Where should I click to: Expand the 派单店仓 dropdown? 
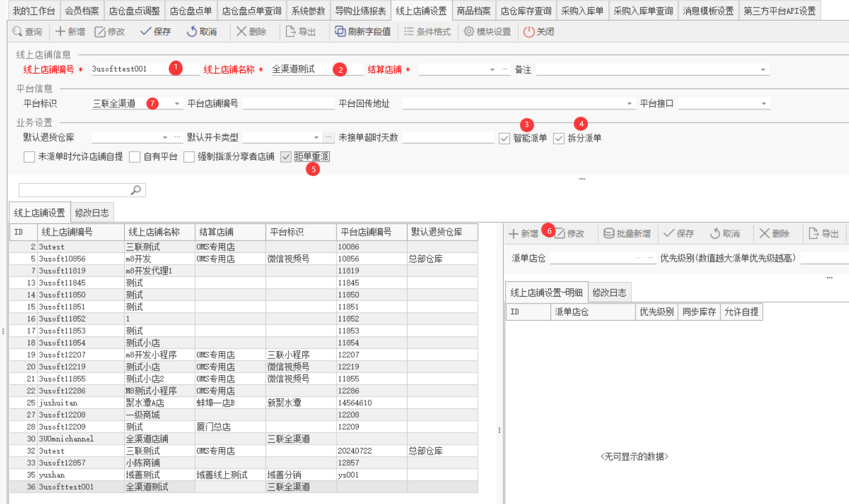click(x=638, y=258)
